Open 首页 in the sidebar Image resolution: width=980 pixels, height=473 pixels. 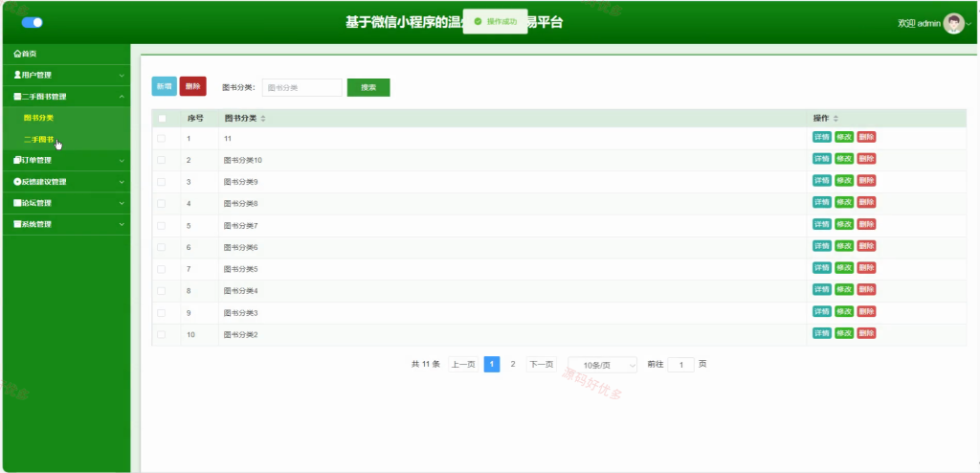click(66, 54)
